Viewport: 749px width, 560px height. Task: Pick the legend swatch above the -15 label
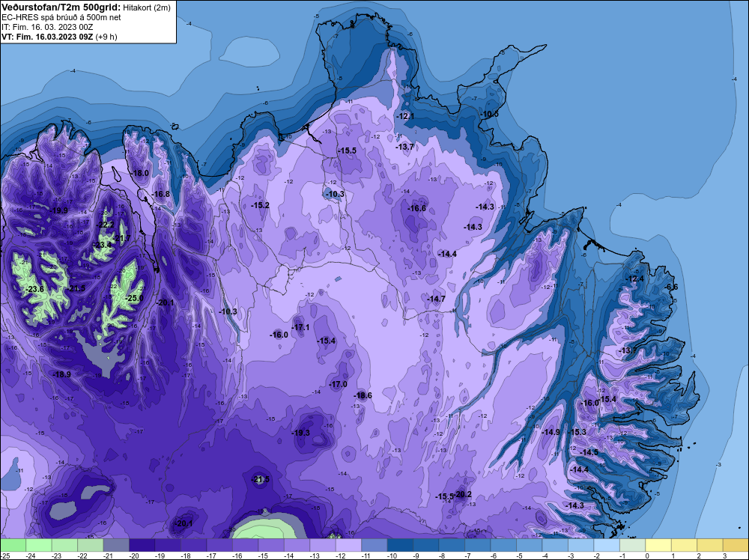[271, 545]
